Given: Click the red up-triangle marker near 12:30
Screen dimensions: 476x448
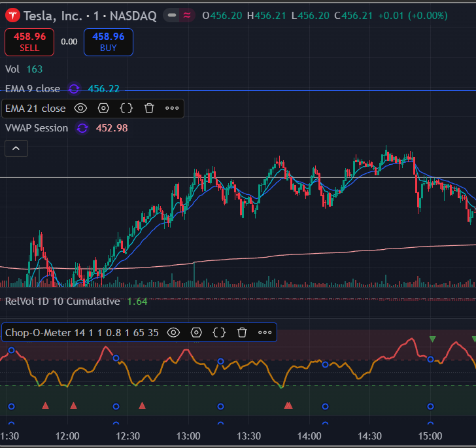Looking at the screenshot, I should [x=142, y=405].
